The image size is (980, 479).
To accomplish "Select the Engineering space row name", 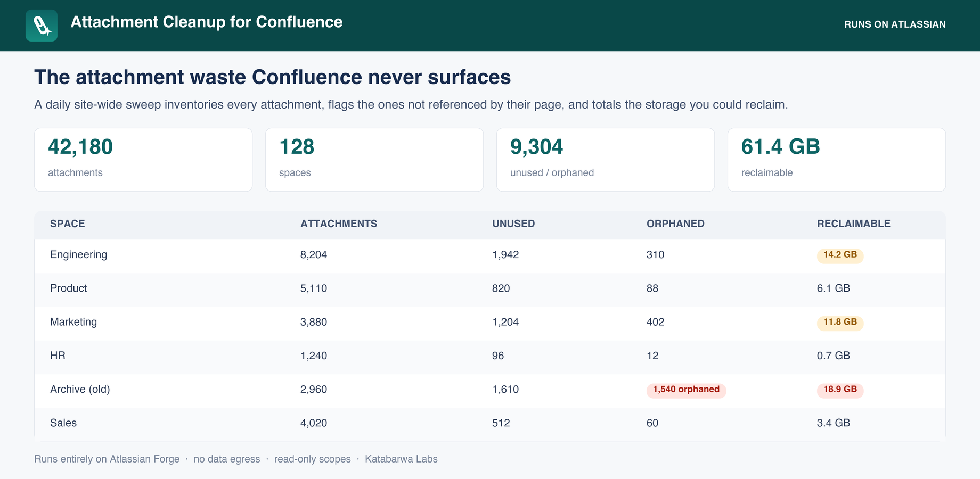I will [79, 255].
